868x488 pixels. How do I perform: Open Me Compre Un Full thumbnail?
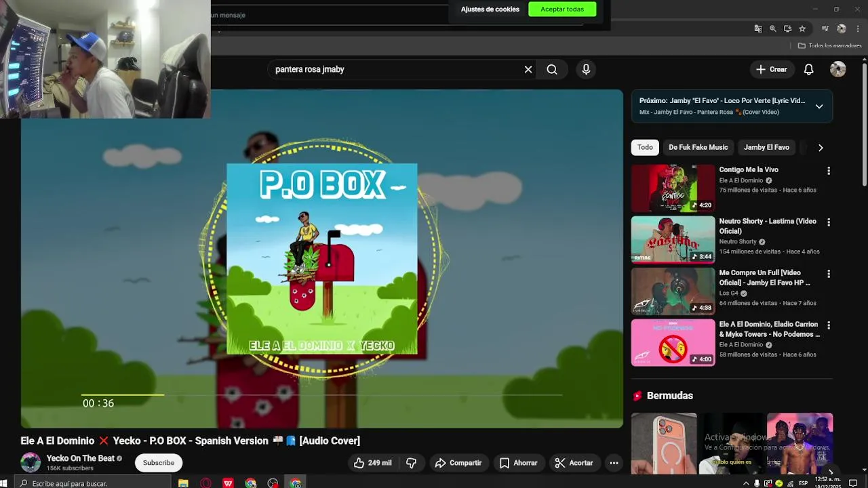pos(673,291)
